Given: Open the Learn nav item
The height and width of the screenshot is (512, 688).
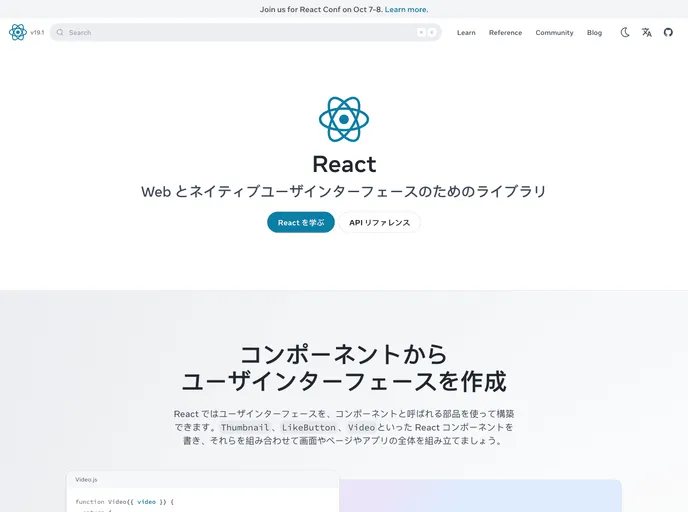Looking at the screenshot, I should point(466,32).
